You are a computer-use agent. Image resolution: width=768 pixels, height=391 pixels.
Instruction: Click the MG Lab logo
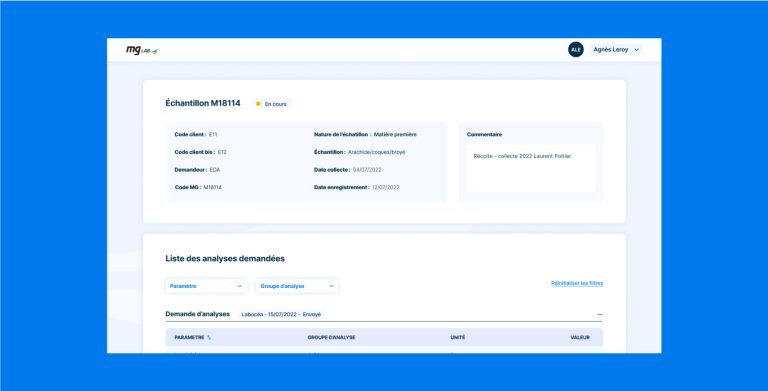click(142, 50)
